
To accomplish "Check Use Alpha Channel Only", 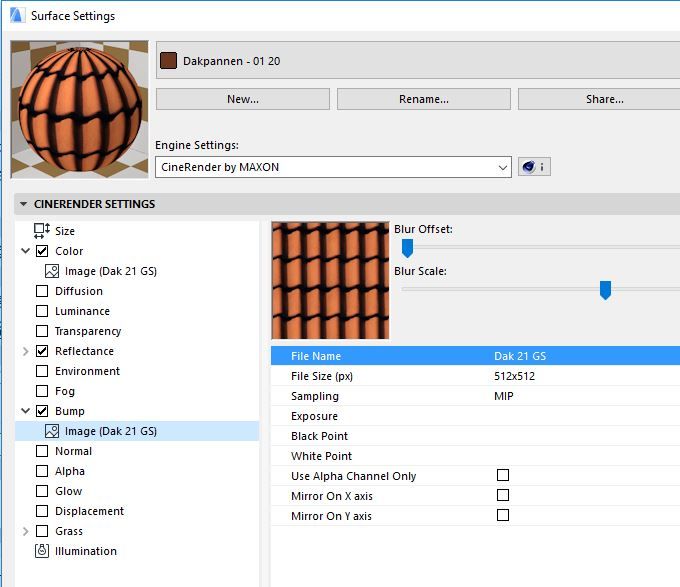I will 503,475.
